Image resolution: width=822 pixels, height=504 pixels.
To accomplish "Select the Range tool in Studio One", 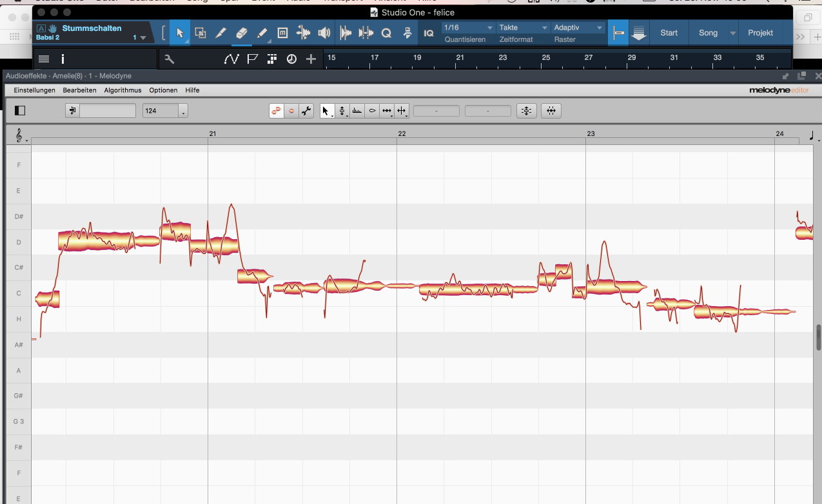I will 201,33.
